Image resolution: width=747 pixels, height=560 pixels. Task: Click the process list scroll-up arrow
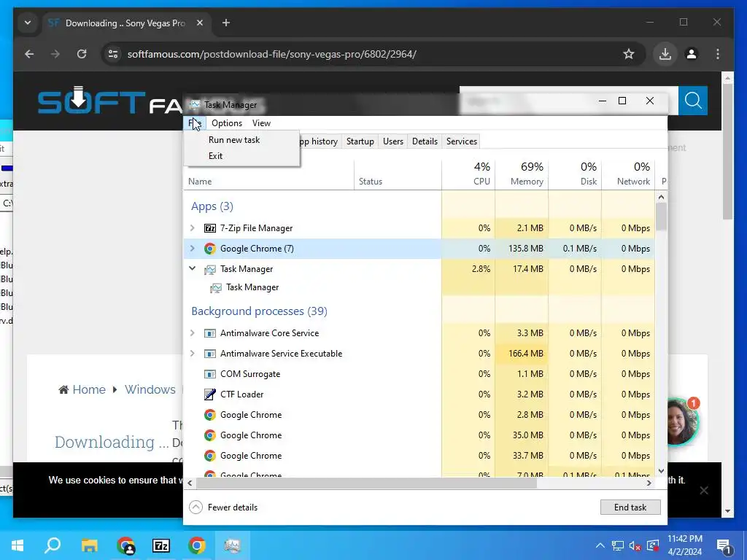661,197
